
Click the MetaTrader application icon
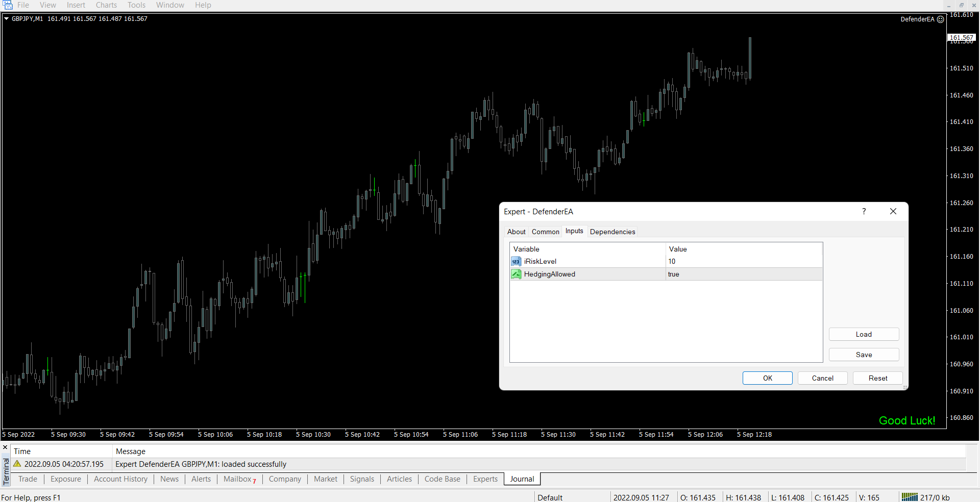pyautogui.click(x=7, y=5)
